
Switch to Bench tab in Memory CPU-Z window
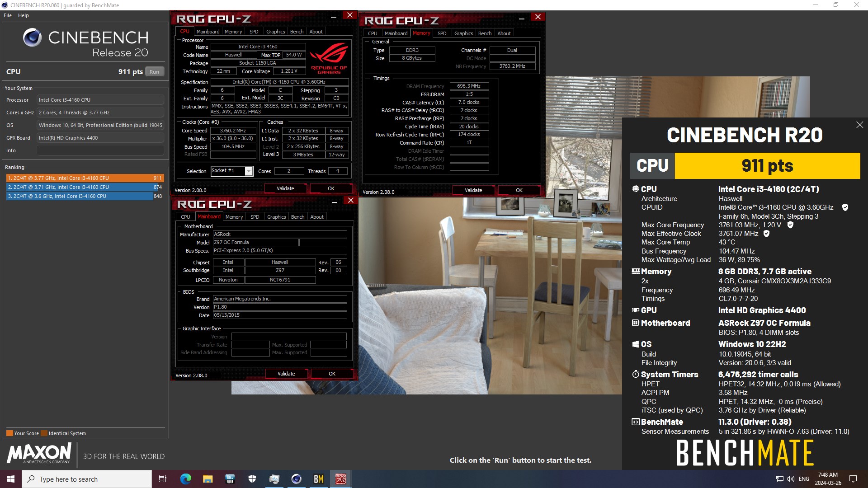click(485, 33)
